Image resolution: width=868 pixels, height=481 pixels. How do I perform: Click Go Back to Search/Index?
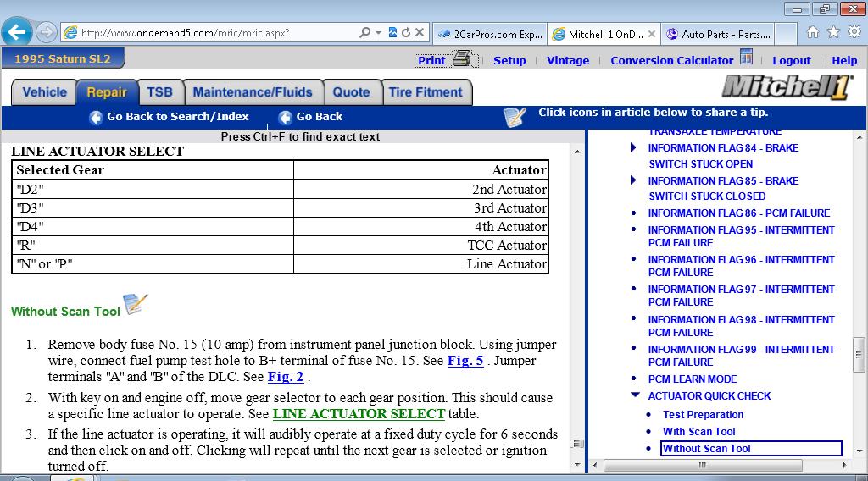click(170, 117)
